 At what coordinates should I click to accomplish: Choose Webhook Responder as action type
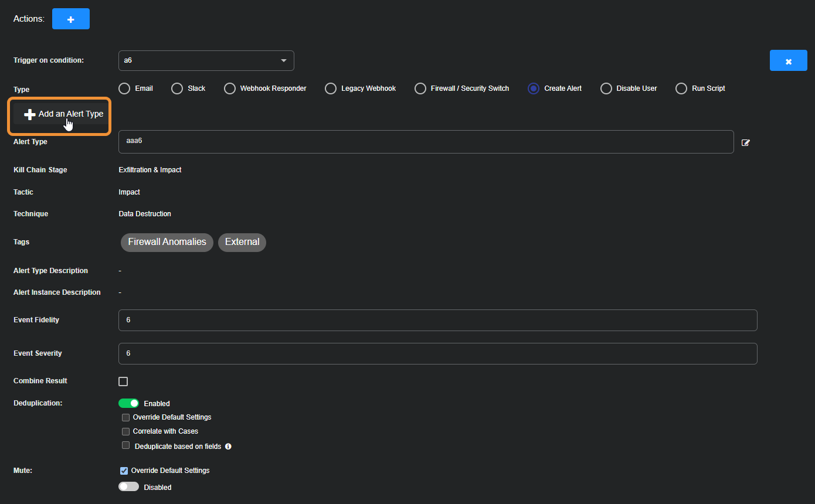coord(230,88)
